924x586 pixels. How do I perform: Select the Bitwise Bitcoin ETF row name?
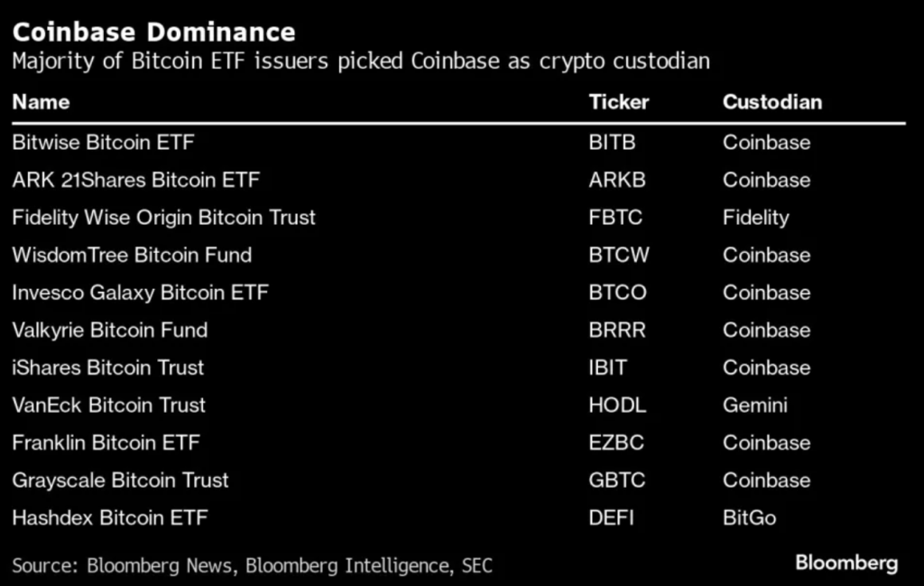click(103, 143)
